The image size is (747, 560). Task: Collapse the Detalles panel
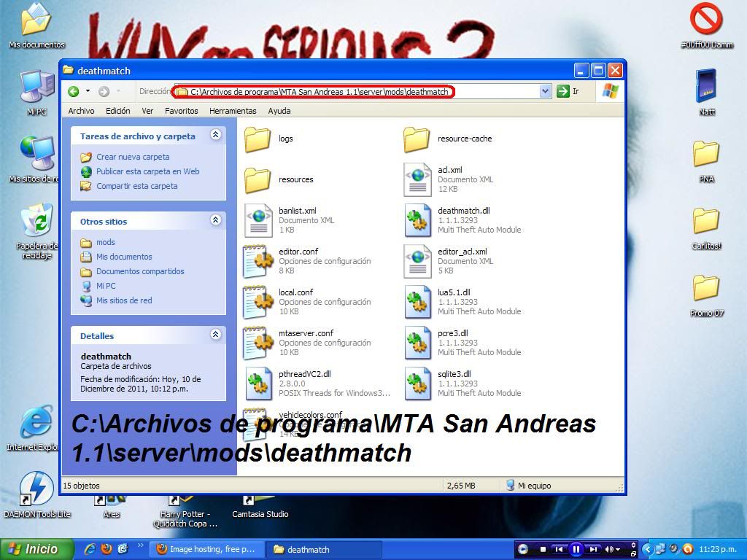pyautogui.click(x=215, y=334)
